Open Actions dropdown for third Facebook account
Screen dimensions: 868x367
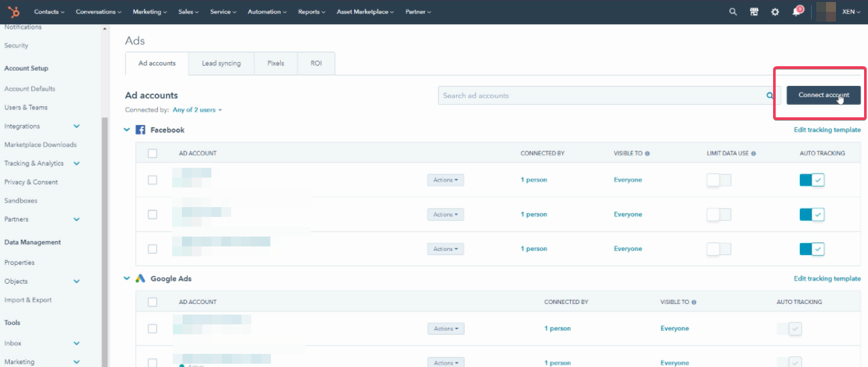[446, 249]
